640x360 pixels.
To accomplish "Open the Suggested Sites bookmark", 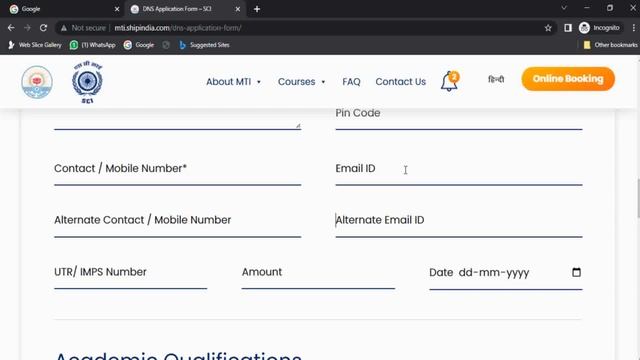I will coord(204,45).
